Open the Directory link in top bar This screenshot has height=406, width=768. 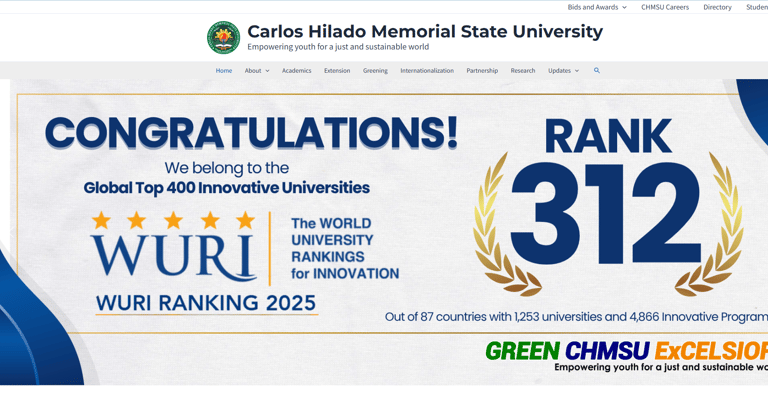pos(717,7)
